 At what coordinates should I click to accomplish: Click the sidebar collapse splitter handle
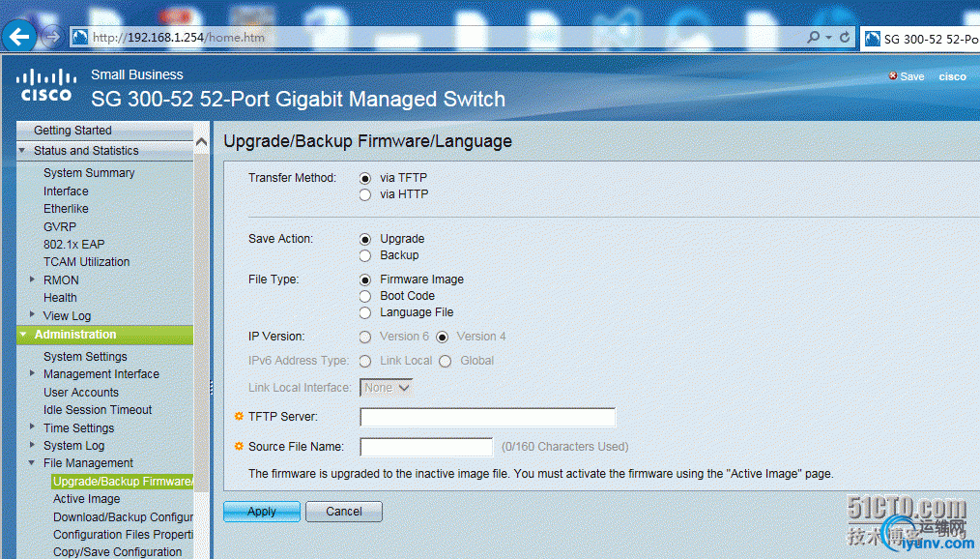[212, 388]
